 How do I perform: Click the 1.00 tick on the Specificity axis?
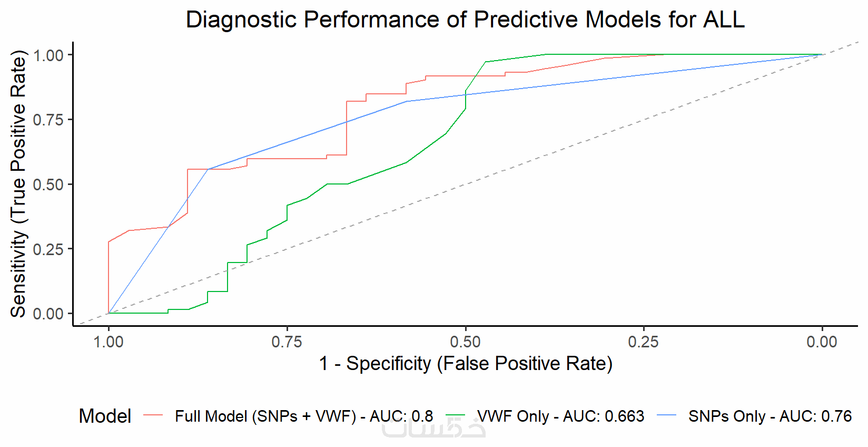click(x=108, y=342)
